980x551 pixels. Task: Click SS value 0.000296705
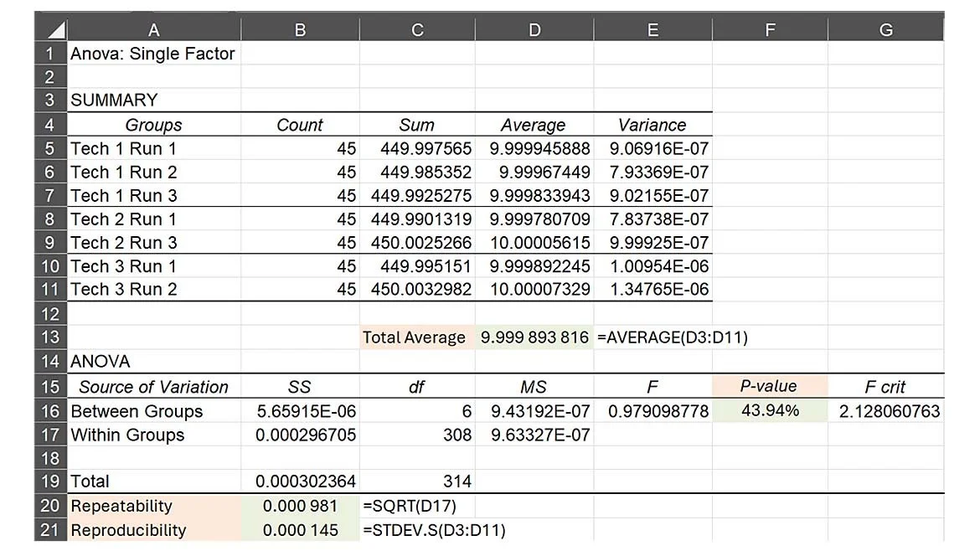pos(300,435)
